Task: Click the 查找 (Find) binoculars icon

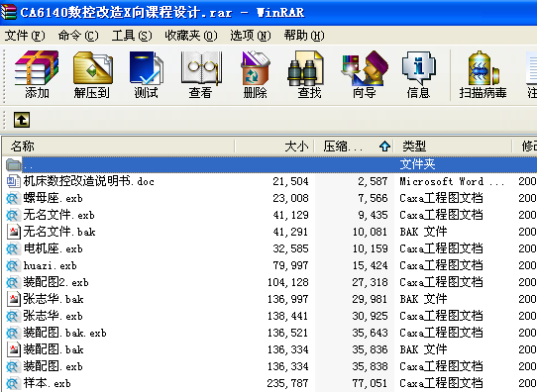Action: [305, 67]
